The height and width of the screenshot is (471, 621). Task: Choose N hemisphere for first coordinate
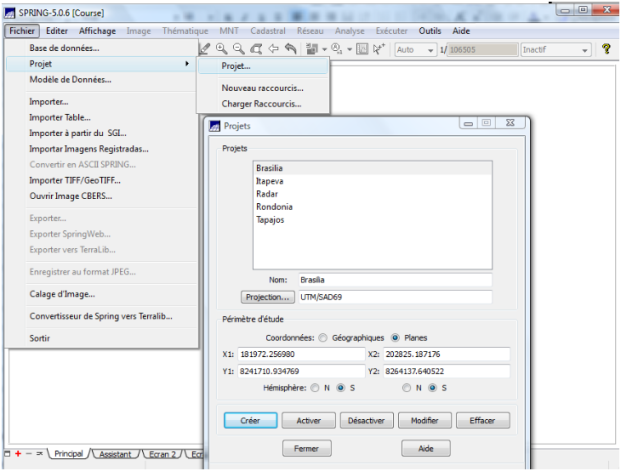314,388
